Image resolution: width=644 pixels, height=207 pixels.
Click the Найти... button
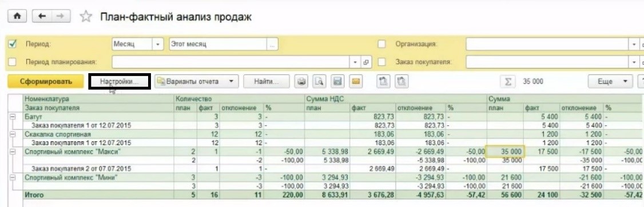pos(266,81)
